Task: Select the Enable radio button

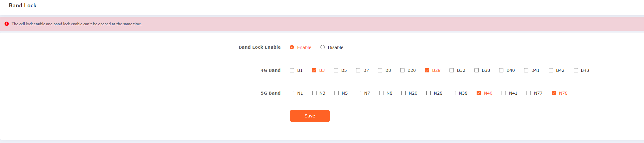Action: [x=292, y=47]
